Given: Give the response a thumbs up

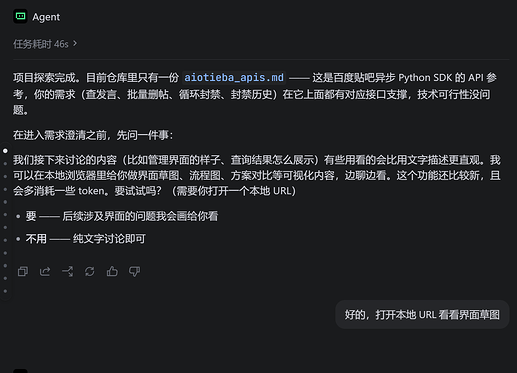Looking at the screenshot, I should coord(112,271).
